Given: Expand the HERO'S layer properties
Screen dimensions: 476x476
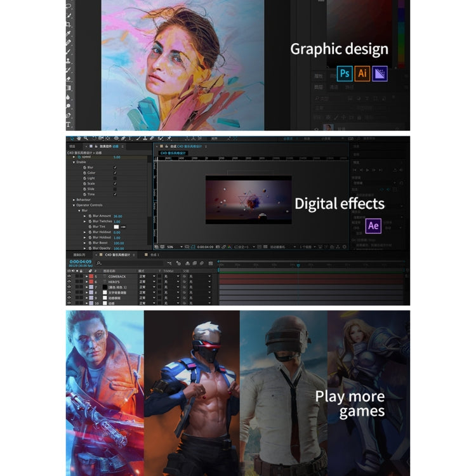Looking at the screenshot, I should 86,282.
